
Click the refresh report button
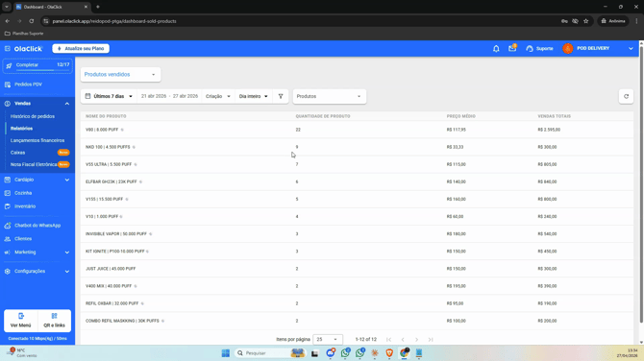[x=626, y=96]
